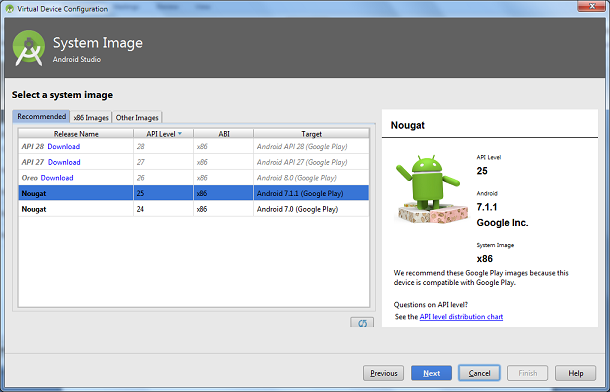Click 'Android 7.0 (Google Play)' target cell
The width and height of the screenshot is (610, 392).
(x=311, y=209)
